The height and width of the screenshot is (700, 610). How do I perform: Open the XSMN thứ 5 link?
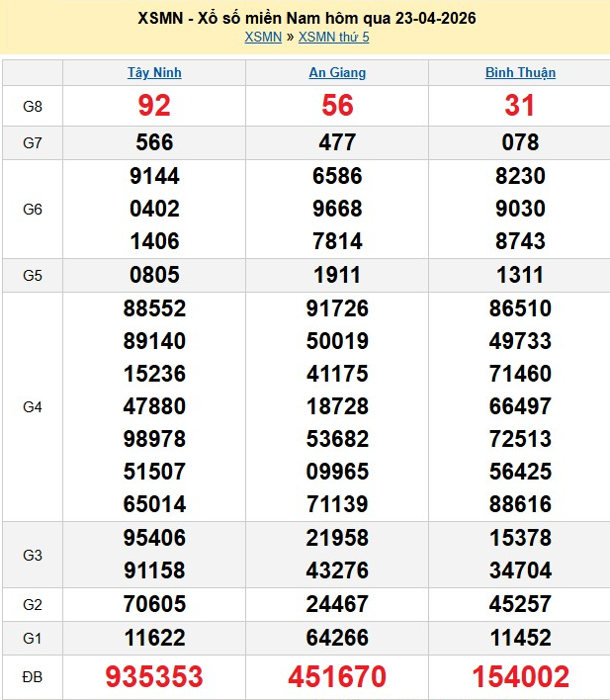(x=333, y=38)
